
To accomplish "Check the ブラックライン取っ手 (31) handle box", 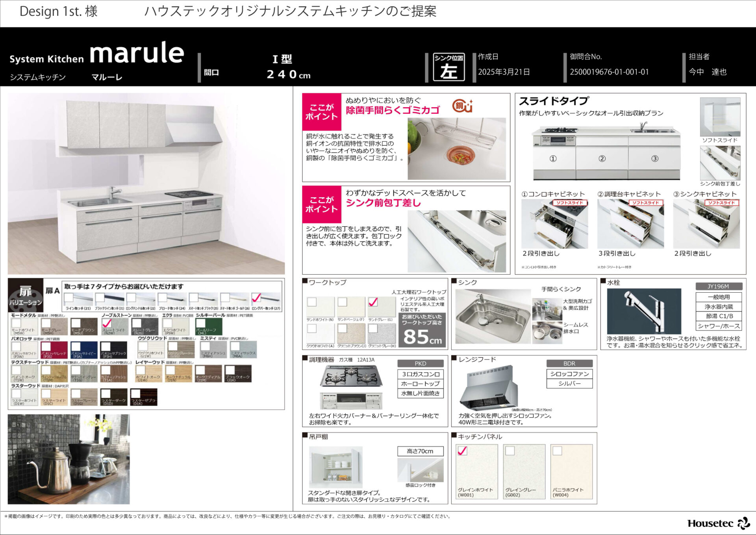I will (100, 297).
